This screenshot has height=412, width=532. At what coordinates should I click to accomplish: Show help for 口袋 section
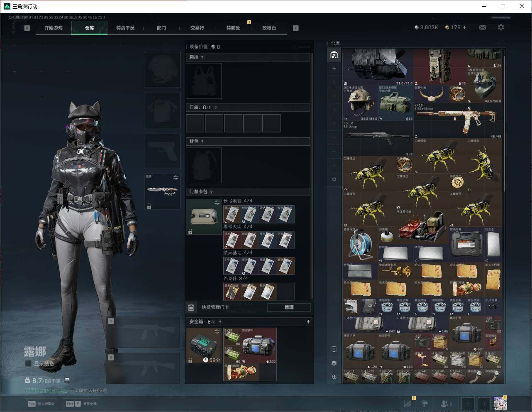coord(215,108)
